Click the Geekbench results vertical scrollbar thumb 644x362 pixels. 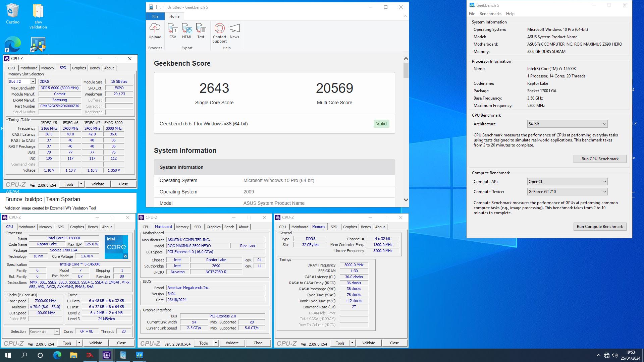406,70
